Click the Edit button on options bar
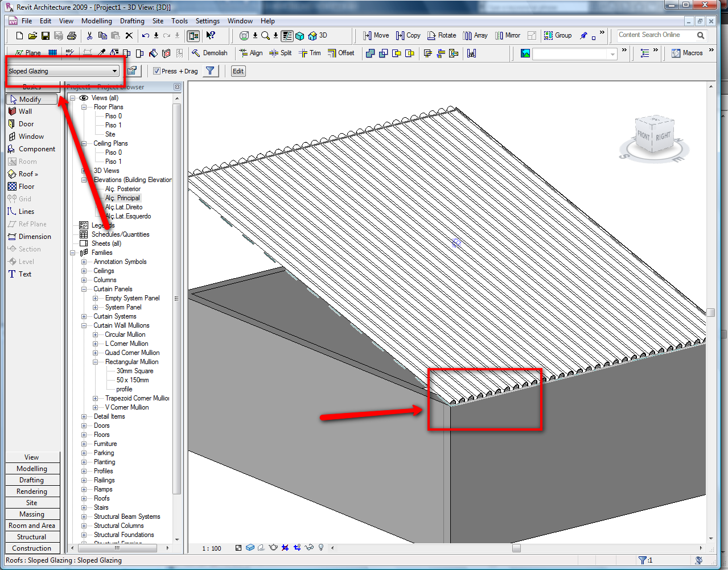This screenshot has height=570, width=728. click(x=238, y=71)
